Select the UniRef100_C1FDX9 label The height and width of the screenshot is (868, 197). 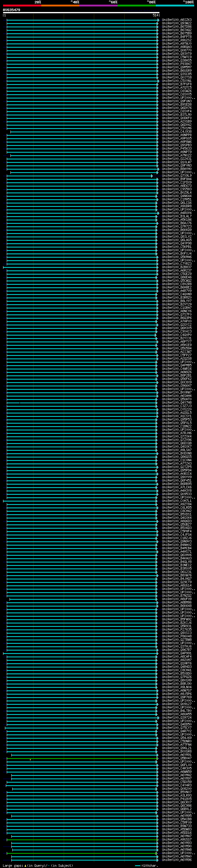click(x=177, y=182)
